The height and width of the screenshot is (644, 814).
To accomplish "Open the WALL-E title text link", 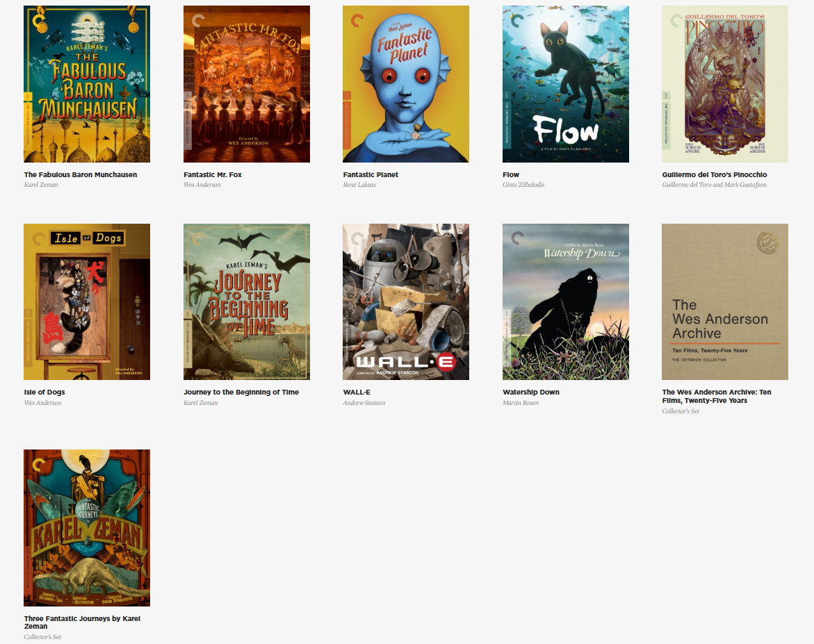I will pos(357,393).
